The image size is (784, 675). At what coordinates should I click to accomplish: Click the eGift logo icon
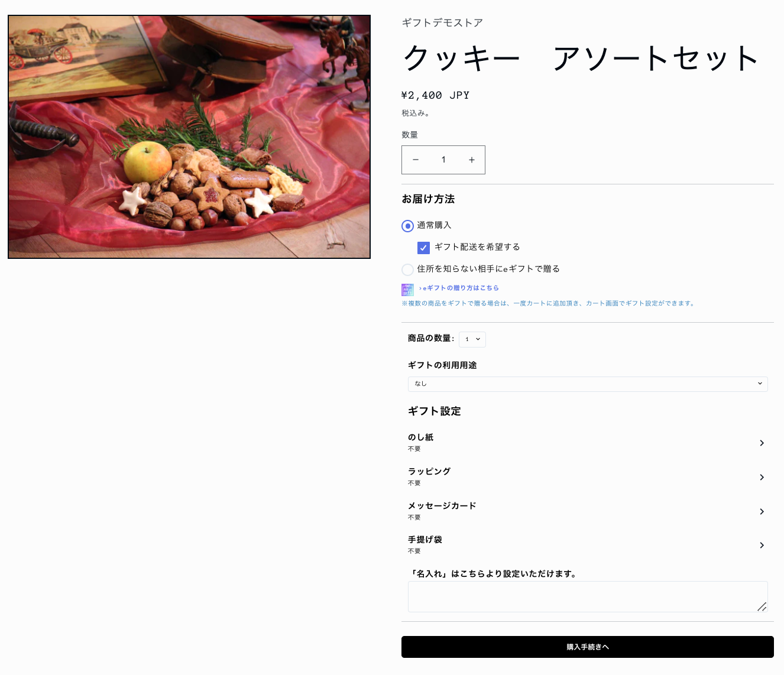point(407,289)
